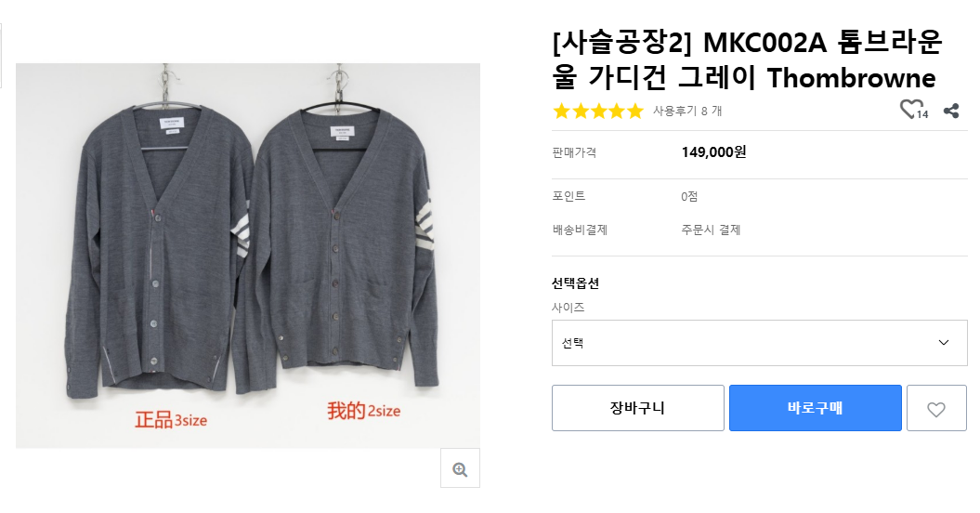The image size is (980, 513).
Task: Click the 주문시 결제 shipping text
Action: (x=711, y=230)
